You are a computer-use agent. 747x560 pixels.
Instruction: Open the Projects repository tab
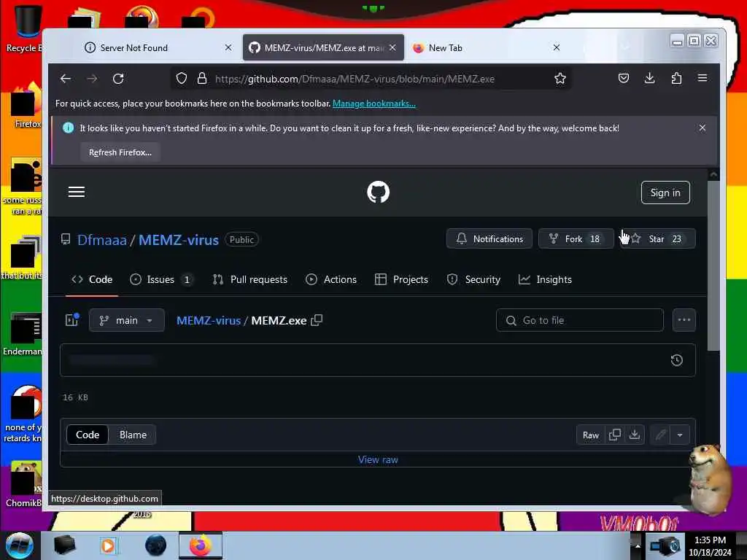coord(402,279)
